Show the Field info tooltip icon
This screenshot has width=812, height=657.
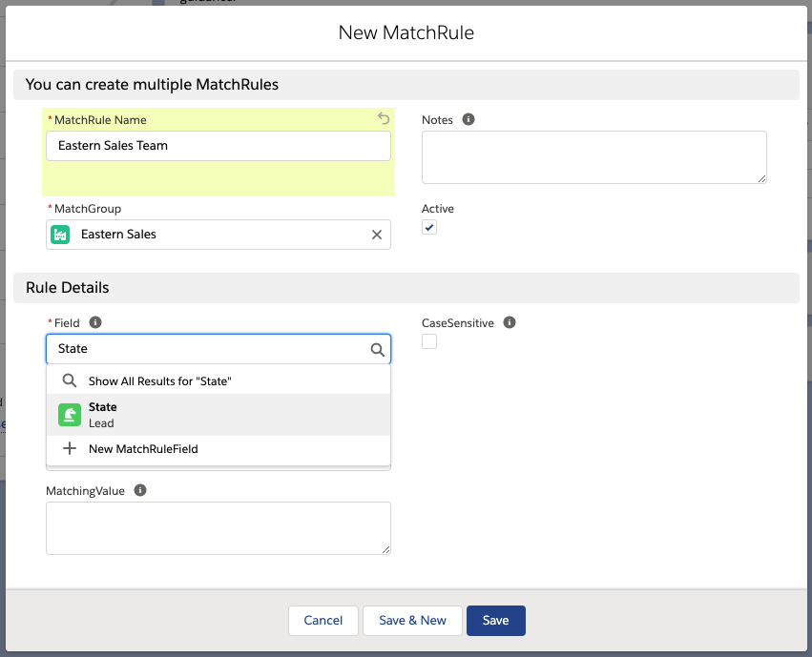click(95, 322)
